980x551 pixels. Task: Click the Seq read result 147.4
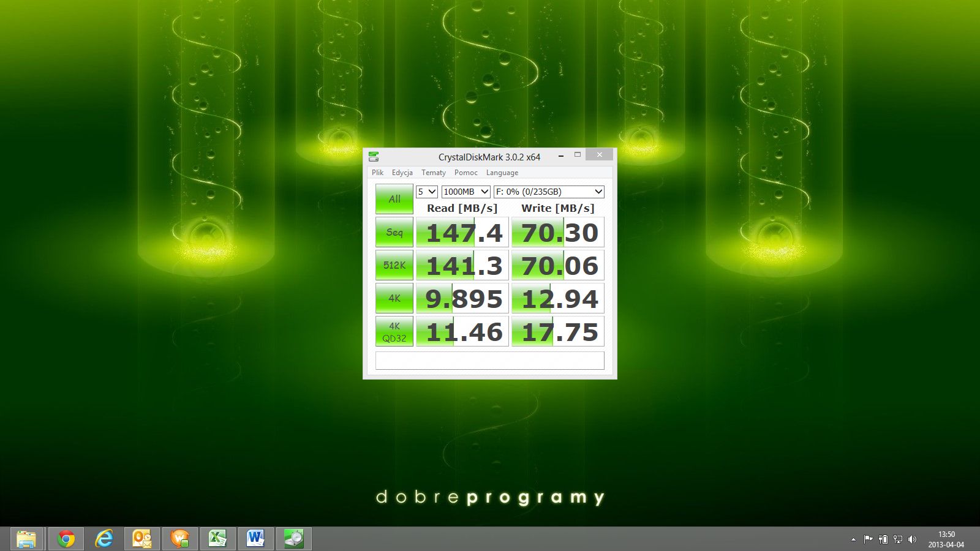462,233
